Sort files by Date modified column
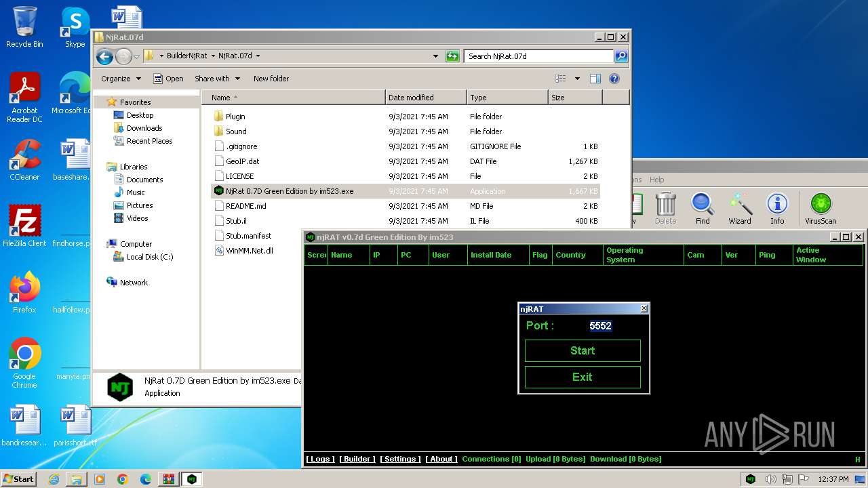The image size is (868, 488). tap(426, 98)
